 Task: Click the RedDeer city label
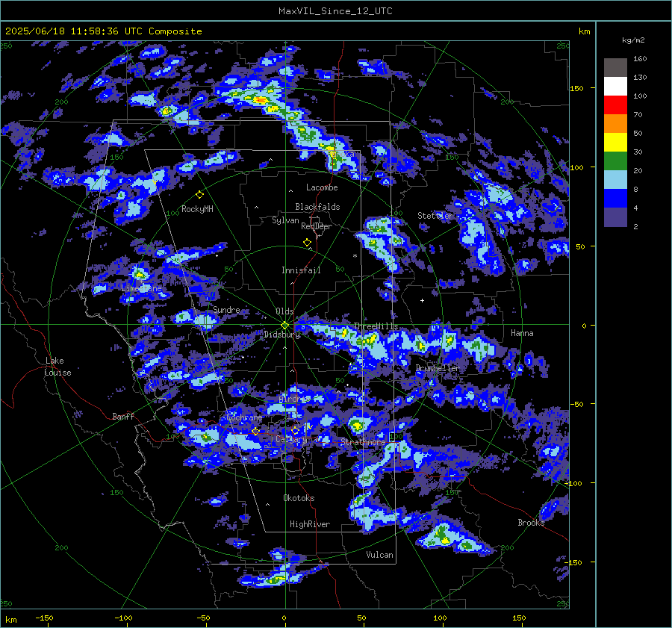[x=317, y=226]
